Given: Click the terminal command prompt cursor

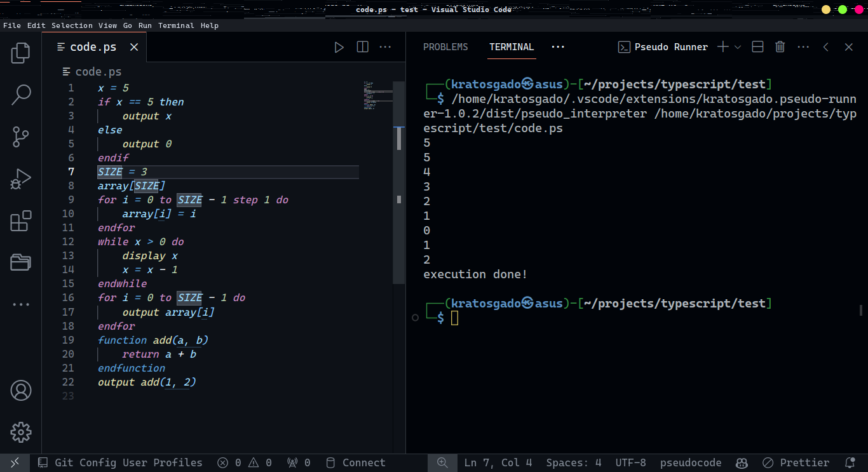Looking at the screenshot, I should (454, 318).
